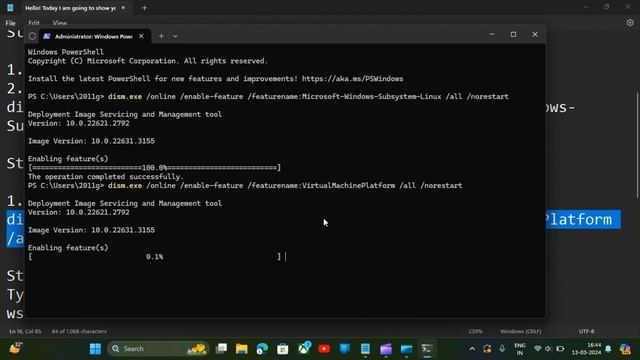Open the clock showing 16:44
Screen dimensions: 640x360
point(587,349)
